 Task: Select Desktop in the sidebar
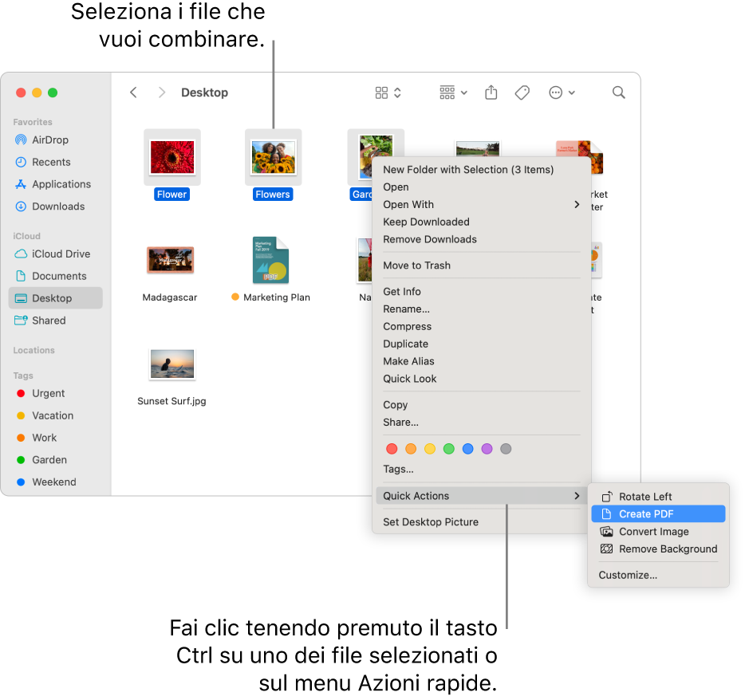tap(55, 298)
